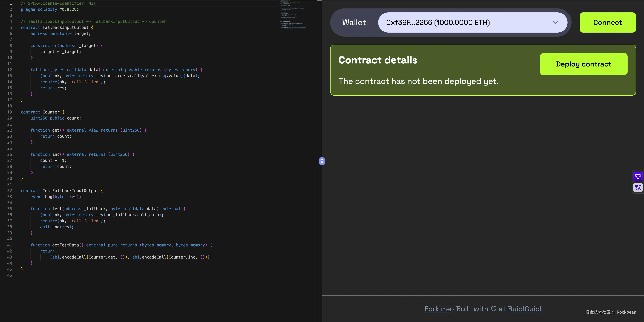Viewport: 644px width, 322px height.
Task: Click the heart icon in footer
Action: pos(494,309)
